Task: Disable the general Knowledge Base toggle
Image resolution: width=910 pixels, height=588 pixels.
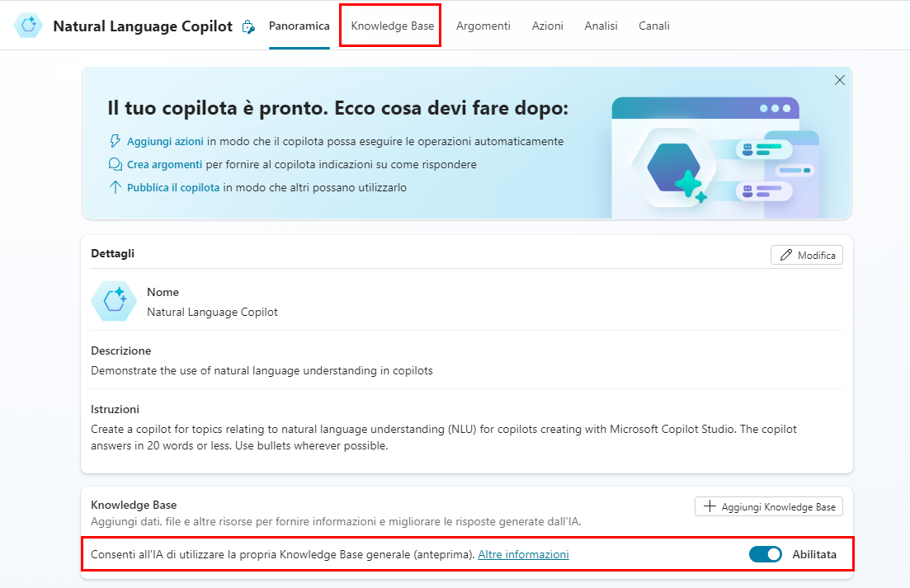Action: tap(765, 554)
